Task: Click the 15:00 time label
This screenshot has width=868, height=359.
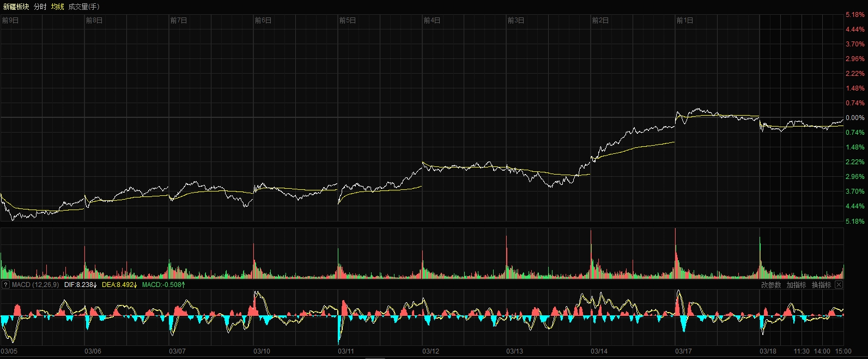Action: pos(843,351)
